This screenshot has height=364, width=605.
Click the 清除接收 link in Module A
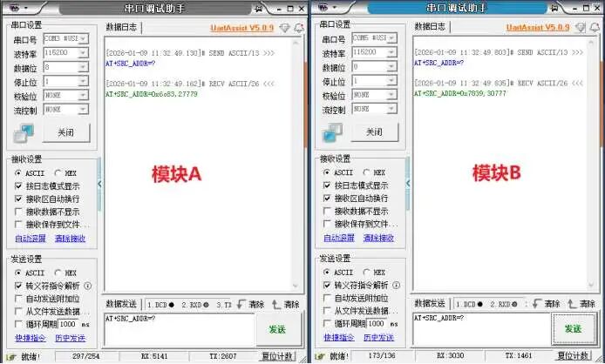pyautogui.click(x=71, y=239)
